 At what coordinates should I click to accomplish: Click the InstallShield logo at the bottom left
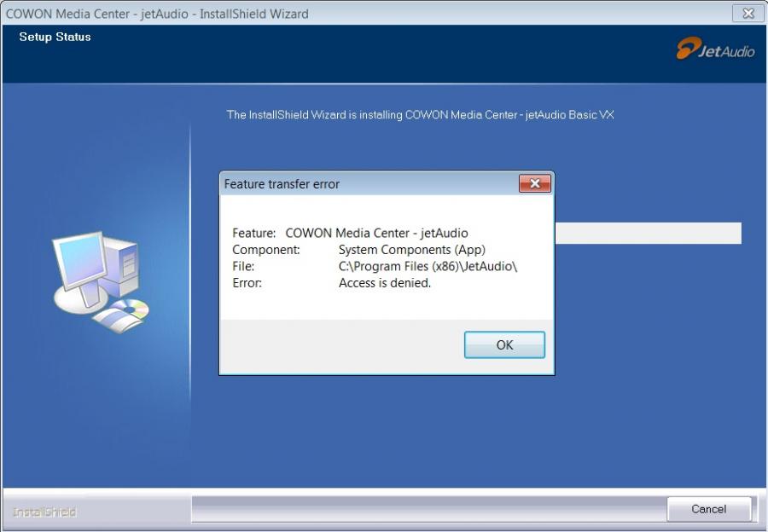pos(44,512)
